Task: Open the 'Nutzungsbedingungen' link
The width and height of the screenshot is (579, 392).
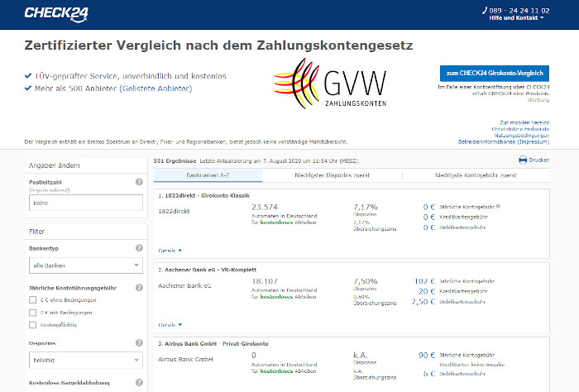Action: [522, 136]
